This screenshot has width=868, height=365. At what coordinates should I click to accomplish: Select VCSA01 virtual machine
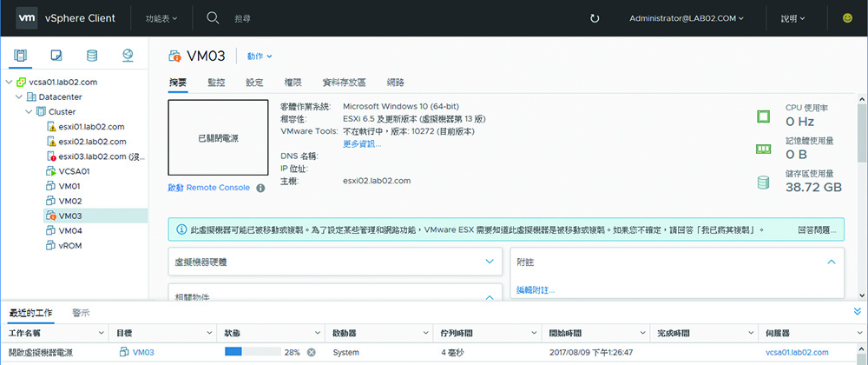pyautogui.click(x=74, y=172)
